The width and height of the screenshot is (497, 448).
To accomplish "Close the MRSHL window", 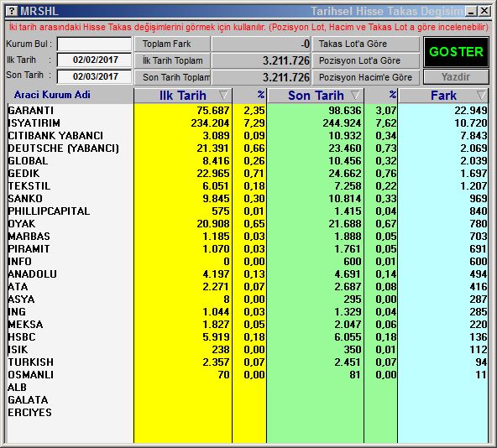I will pyautogui.click(x=484, y=11).
